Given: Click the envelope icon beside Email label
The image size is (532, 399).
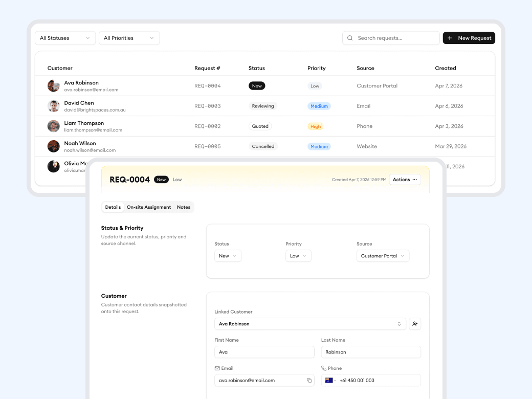Looking at the screenshot, I should click(217, 368).
